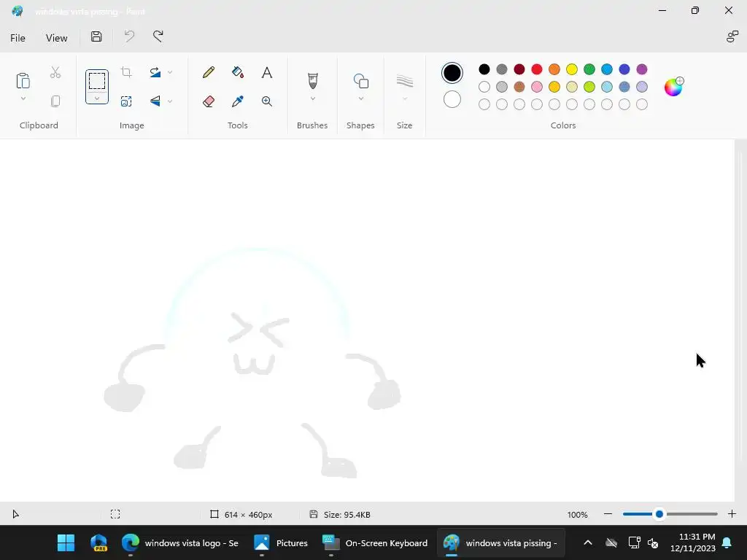747x560 pixels.
Task: Click the 100% zoom level text
Action: pos(578,515)
